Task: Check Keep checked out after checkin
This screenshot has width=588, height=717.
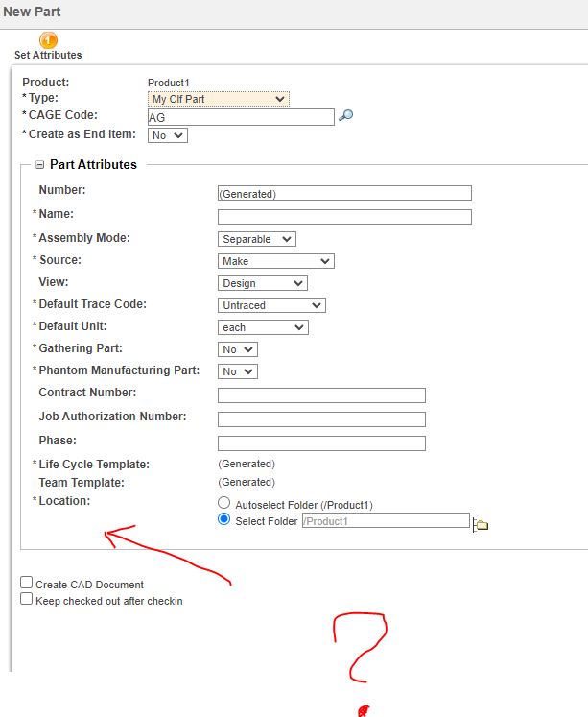Action: pos(27,599)
